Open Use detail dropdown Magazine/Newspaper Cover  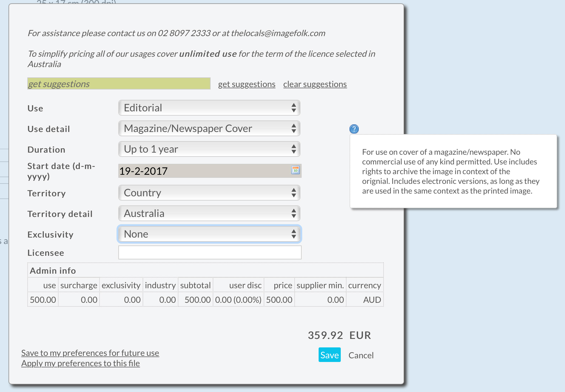tap(209, 128)
